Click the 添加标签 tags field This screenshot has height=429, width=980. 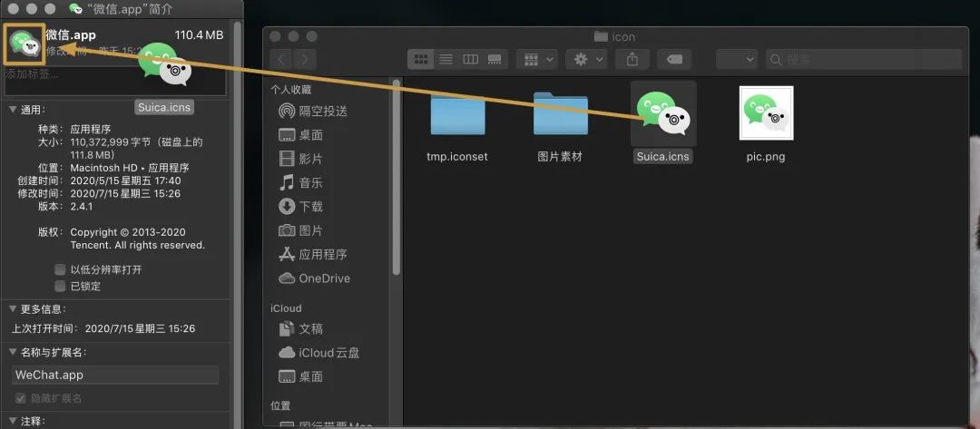115,82
